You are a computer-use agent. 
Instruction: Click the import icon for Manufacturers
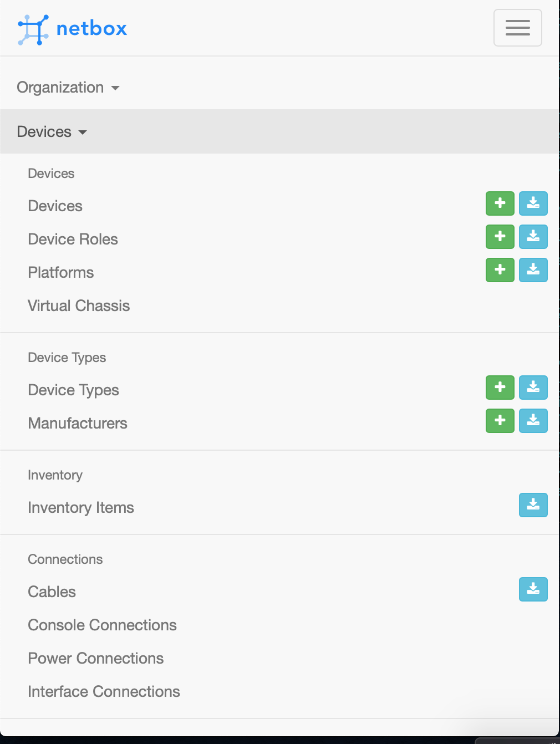pyautogui.click(x=533, y=421)
